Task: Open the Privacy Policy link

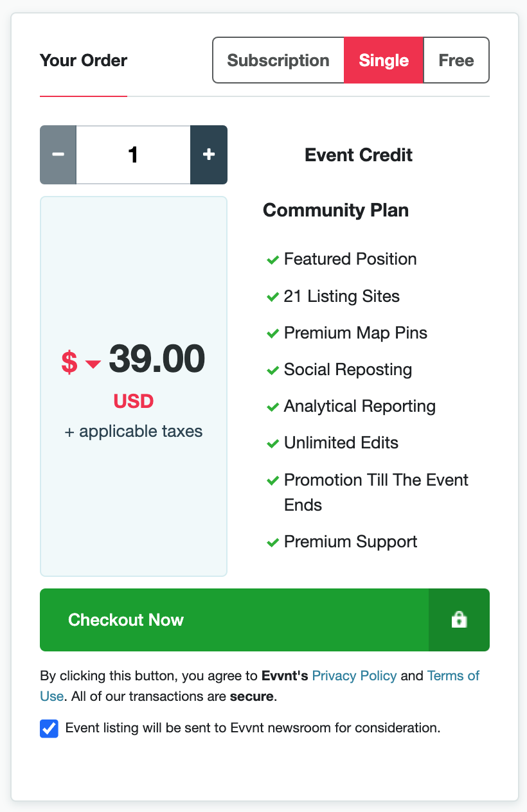Action: point(355,676)
